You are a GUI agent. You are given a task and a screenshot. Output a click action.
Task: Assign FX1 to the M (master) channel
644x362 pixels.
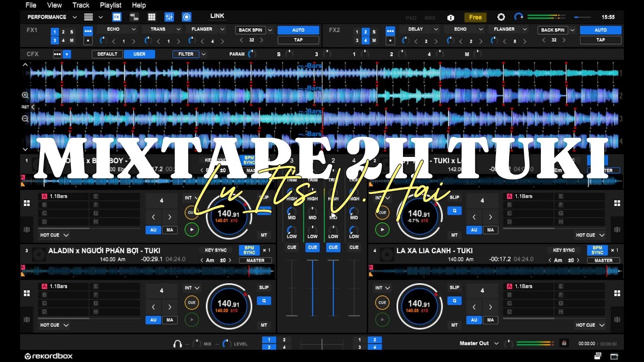pyautogui.click(x=71, y=40)
